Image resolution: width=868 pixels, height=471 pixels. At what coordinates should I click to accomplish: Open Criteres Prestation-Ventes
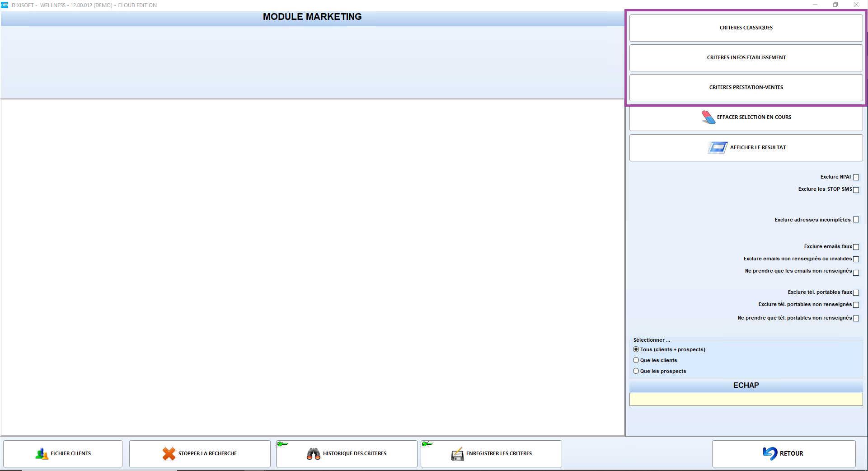(746, 88)
